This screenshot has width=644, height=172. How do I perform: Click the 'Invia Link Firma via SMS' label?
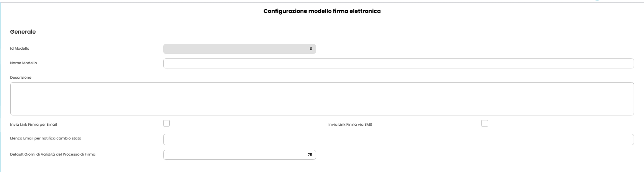(x=350, y=125)
